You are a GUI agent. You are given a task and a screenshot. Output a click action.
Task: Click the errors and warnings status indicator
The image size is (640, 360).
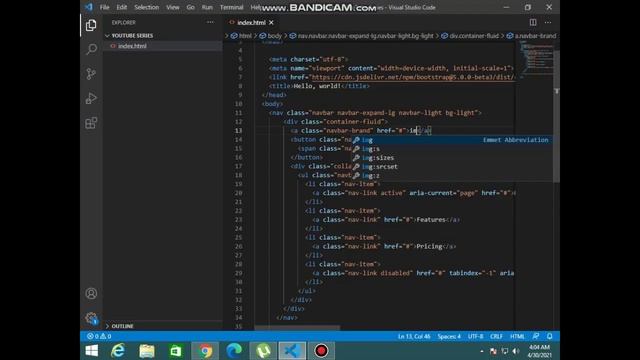click(99, 336)
